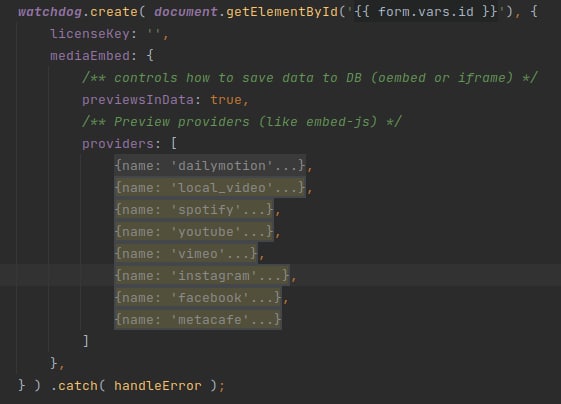This screenshot has width=561, height=404.
Task: Click the mediaEmbed property name
Action: pos(90,56)
